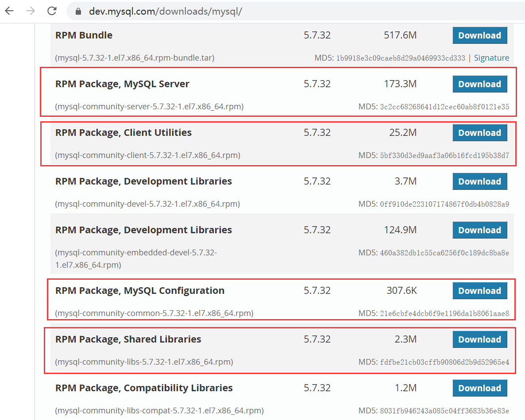This screenshot has width=525, height=420.
Task: Download the embedded Development Libraries package
Action: [480, 230]
